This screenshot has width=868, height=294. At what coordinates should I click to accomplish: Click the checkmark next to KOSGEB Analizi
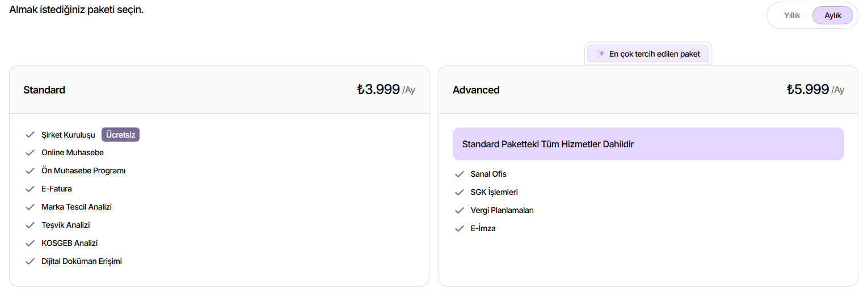point(30,244)
